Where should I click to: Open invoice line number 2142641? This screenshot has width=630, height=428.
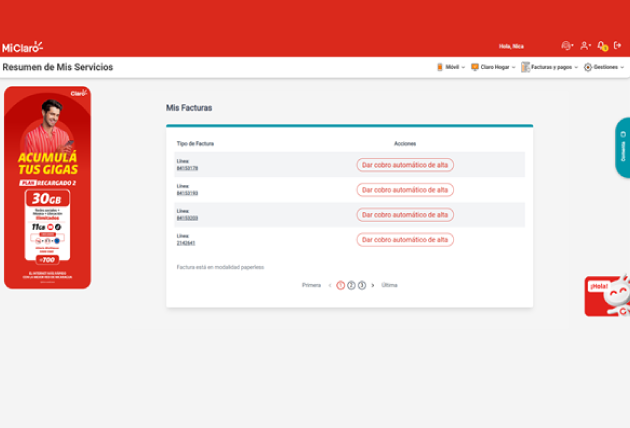186,243
